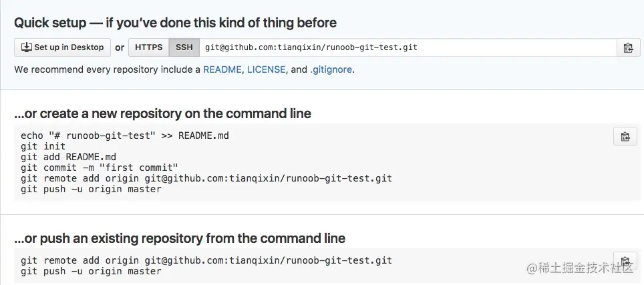Click the git commit first commit line
The height and width of the screenshot is (285, 644).
coord(100,168)
